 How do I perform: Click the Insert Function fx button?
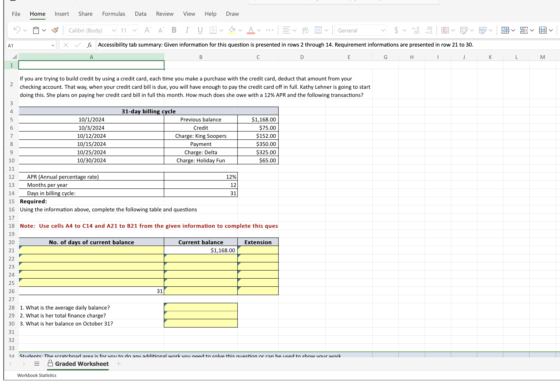coord(90,45)
